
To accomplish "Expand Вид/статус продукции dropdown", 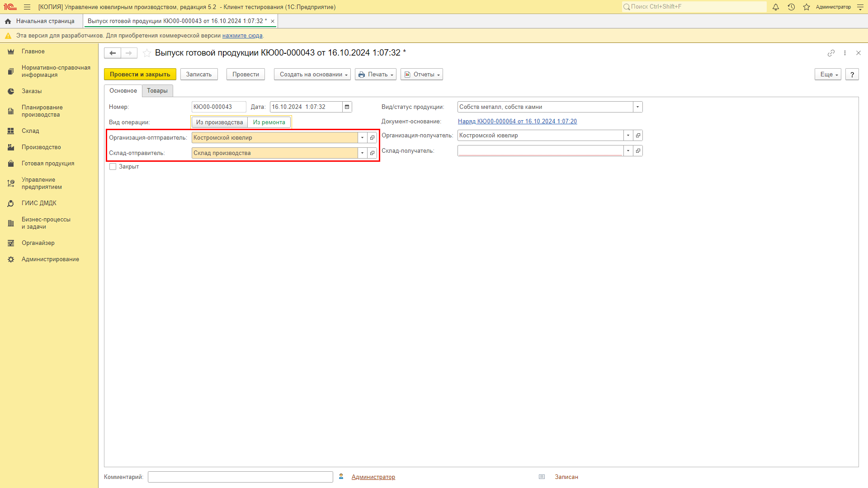I will point(637,107).
